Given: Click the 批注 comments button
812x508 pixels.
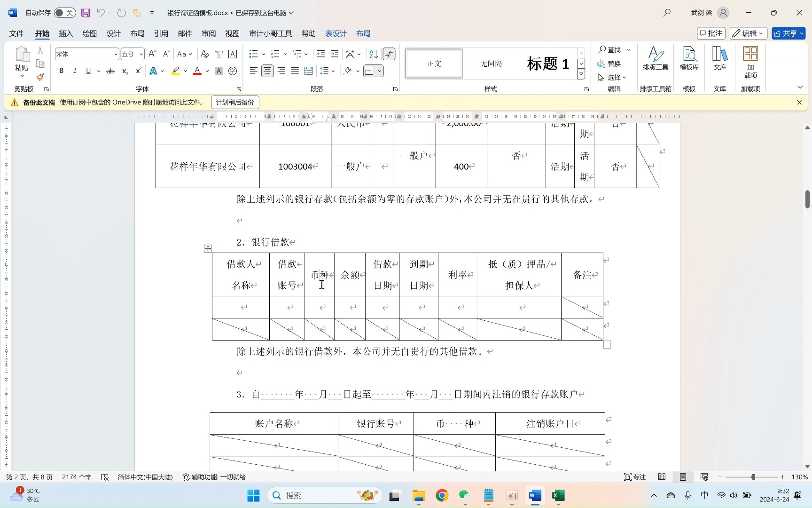Looking at the screenshot, I should [711, 33].
